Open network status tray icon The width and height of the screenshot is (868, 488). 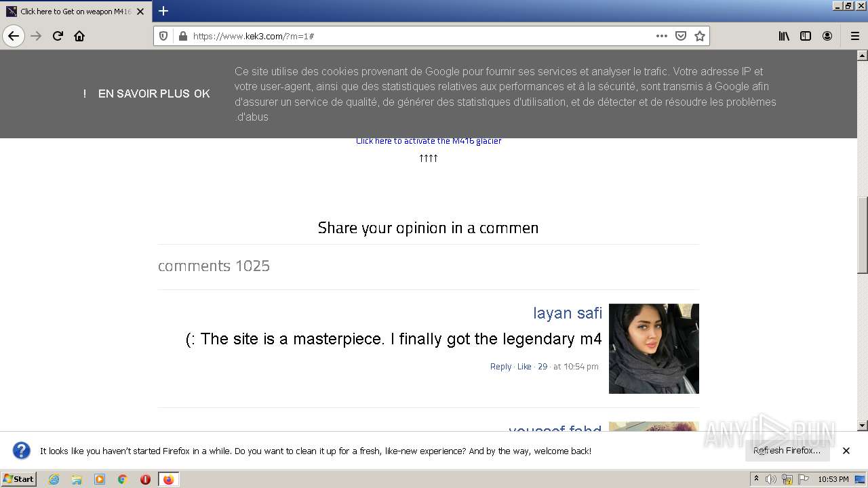tap(787, 479)
